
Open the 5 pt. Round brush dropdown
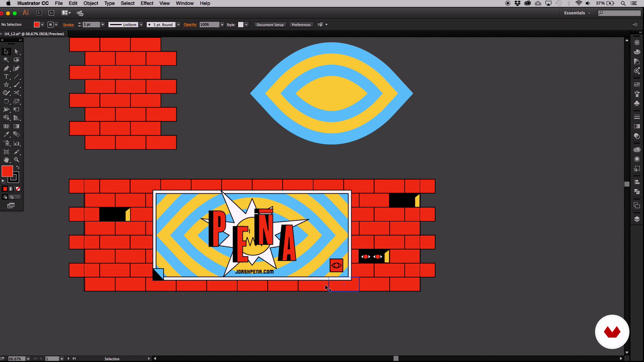tap(178, 24)
